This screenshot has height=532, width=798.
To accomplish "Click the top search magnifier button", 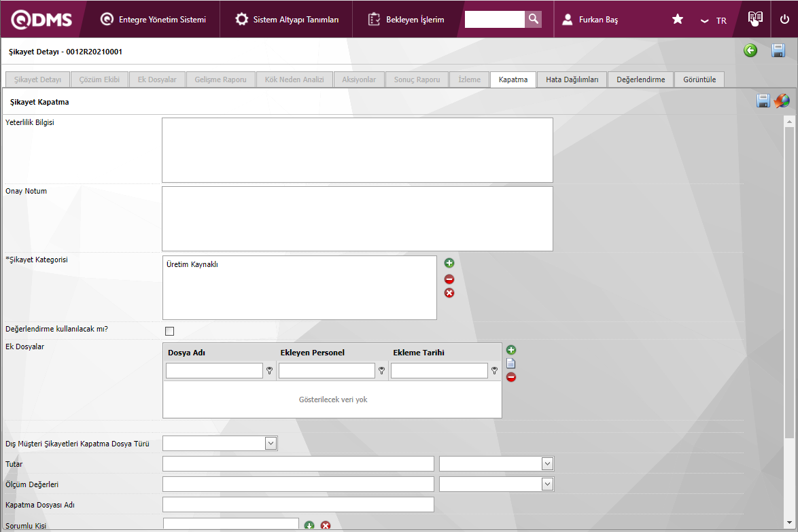I will point(533,19).
